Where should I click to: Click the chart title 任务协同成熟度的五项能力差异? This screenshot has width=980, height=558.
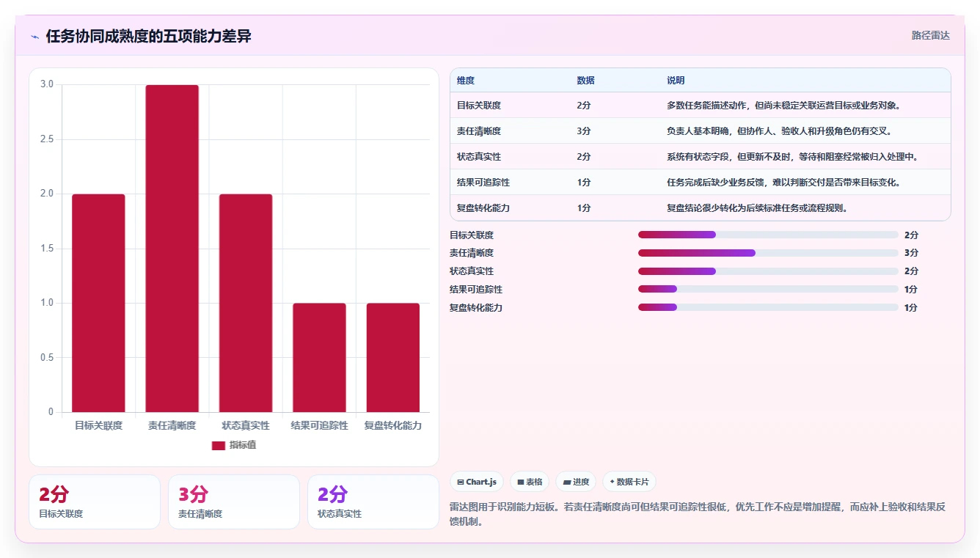click(x=149, y=36)
